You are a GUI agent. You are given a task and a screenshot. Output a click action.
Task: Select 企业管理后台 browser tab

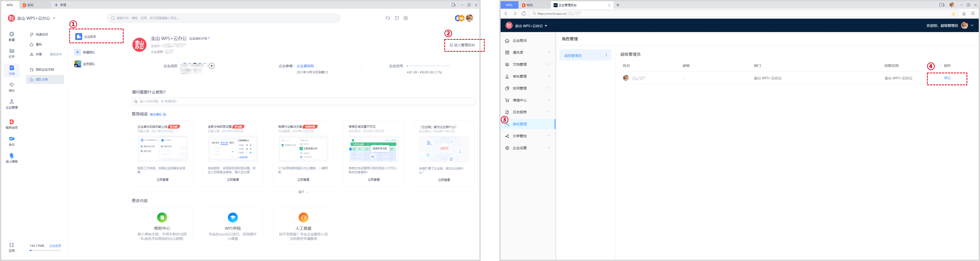point(582,5)
